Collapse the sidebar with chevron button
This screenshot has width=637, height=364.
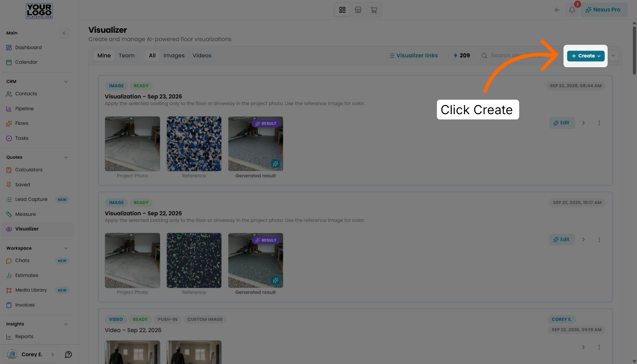pos(64,33)
